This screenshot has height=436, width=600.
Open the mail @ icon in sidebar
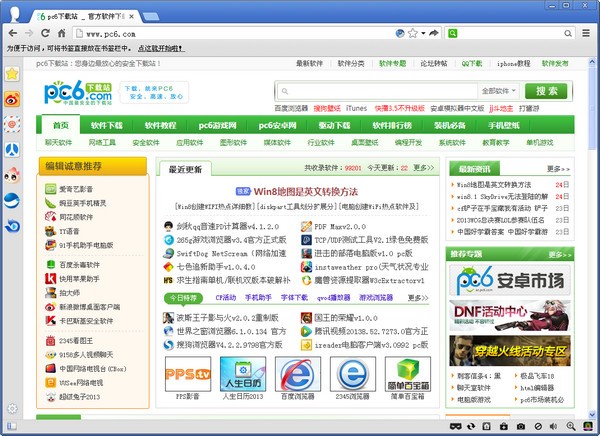[12, 124]
